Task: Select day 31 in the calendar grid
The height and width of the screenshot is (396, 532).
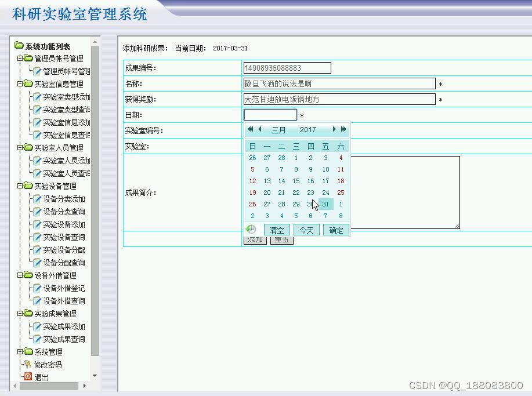Action: 325,204
